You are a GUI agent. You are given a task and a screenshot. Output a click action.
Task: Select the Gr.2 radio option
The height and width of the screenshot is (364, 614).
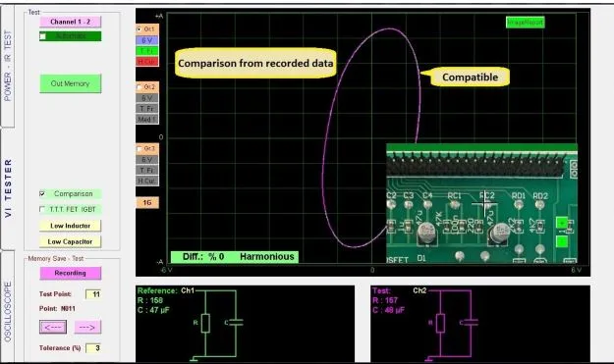[x=140, y=86]
